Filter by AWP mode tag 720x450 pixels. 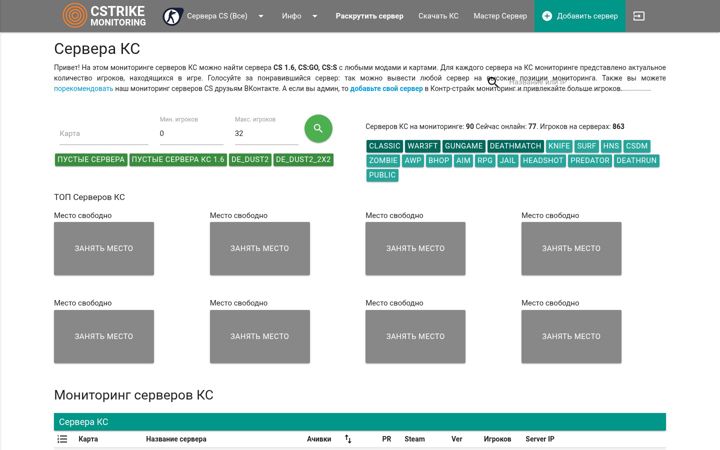(413, 160)
